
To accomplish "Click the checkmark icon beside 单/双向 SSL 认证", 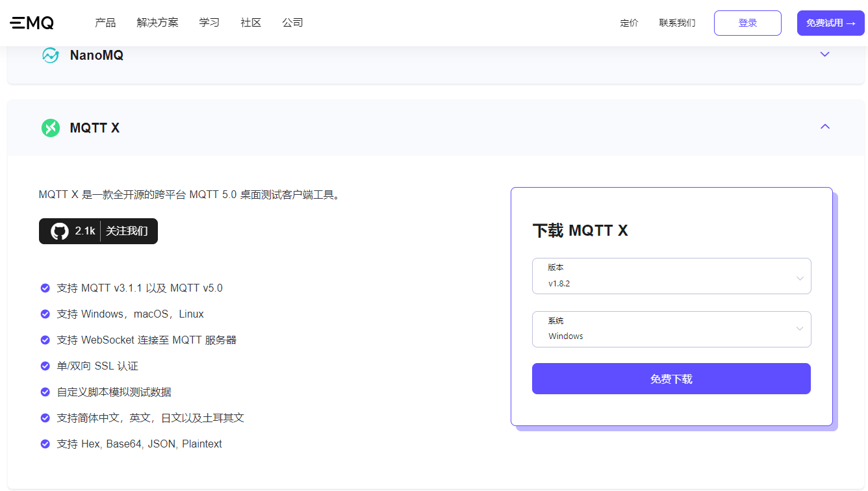I will click(45, 366).
